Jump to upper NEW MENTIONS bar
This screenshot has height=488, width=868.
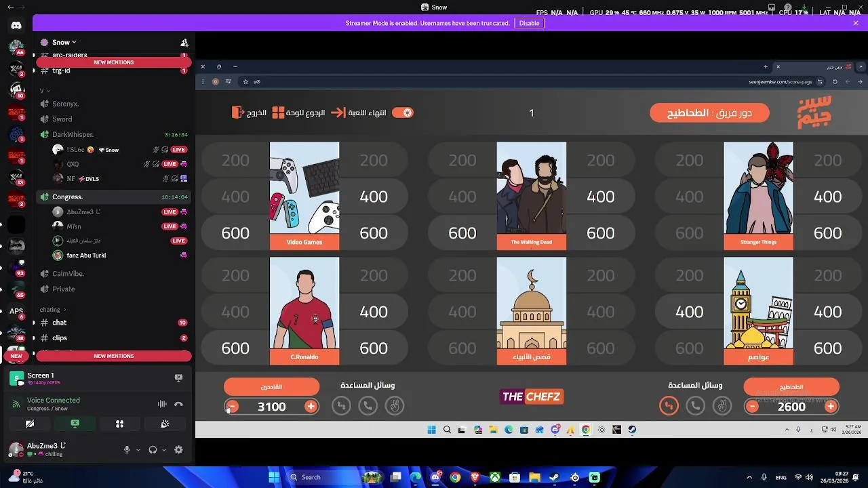(114, 62)
